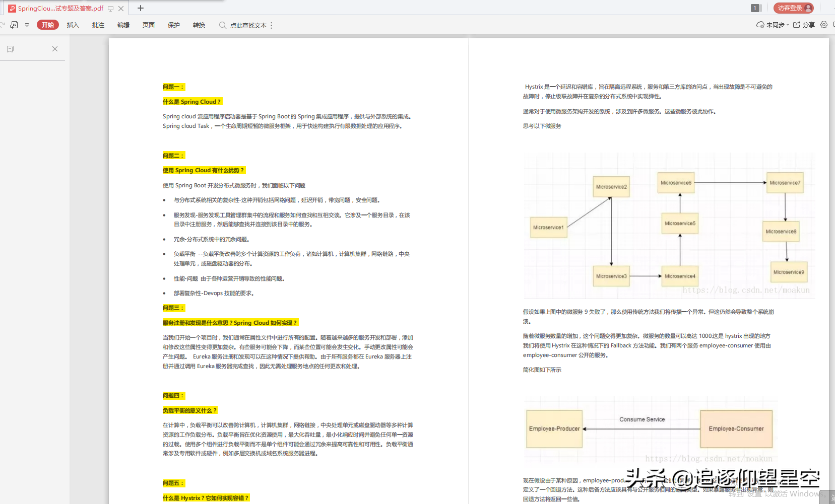Image resolution: width=835 pixels, height=504 pixels.
Task: Click the 什么是 Spring Cloud？ highlighted heading
Action: tap(192, 102)
